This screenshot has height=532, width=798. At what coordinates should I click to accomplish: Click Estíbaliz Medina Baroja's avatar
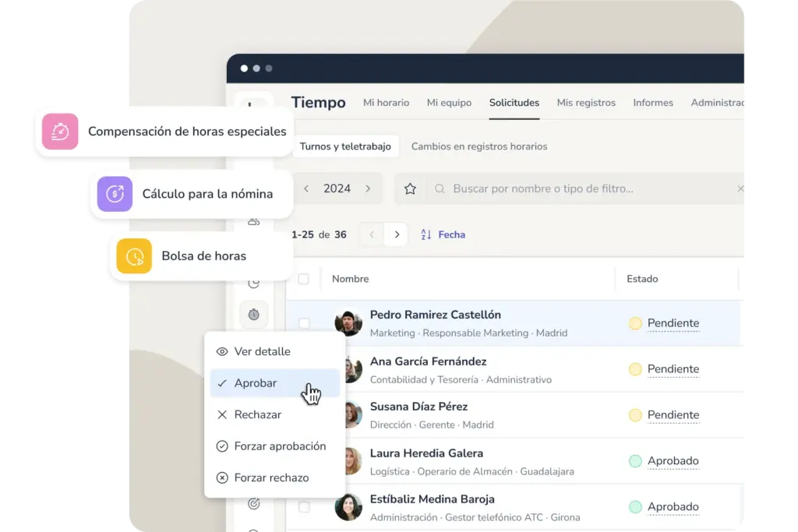[x=348, y=506]
